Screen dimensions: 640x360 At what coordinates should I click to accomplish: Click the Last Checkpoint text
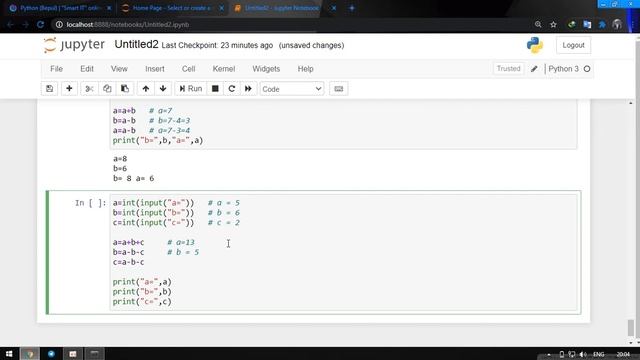(x=217, y=45)
